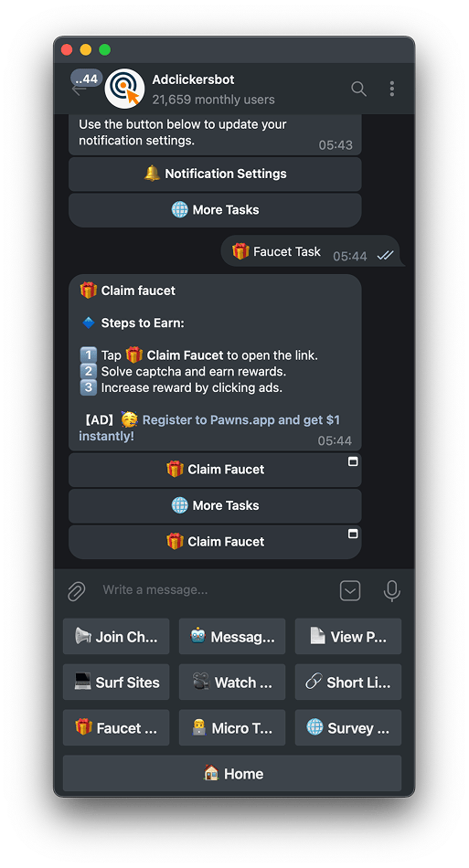The height and width of the screenshot is (868, 469).
Task: Open the three-dot chat options menu
Action: point(391,89)
